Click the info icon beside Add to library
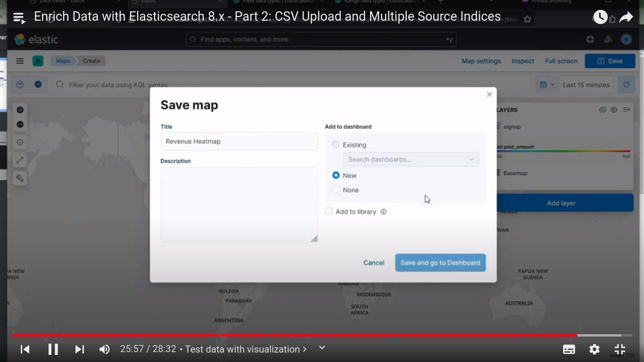The image size is (644, 362). pos(383,212)
